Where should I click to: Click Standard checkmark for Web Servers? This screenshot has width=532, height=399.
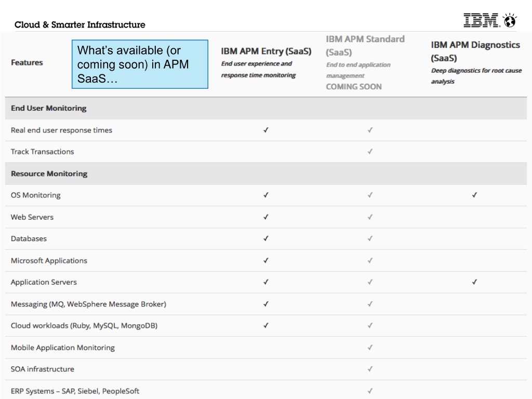tap(370, 217)
